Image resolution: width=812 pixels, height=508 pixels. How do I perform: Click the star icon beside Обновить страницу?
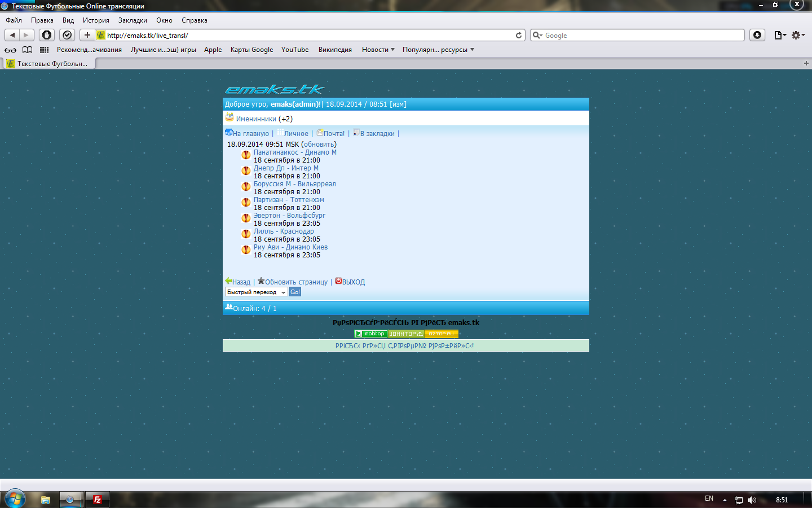261,281
